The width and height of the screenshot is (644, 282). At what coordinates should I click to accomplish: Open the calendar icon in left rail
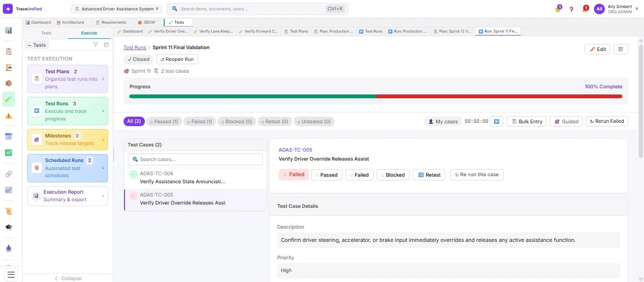8,137
